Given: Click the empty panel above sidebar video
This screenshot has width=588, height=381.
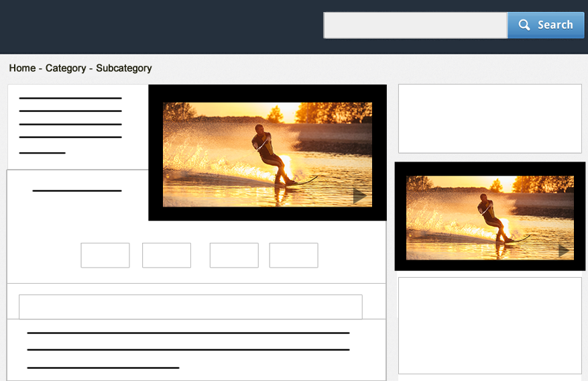Looking at the screenshot, I should coord(489,119).
